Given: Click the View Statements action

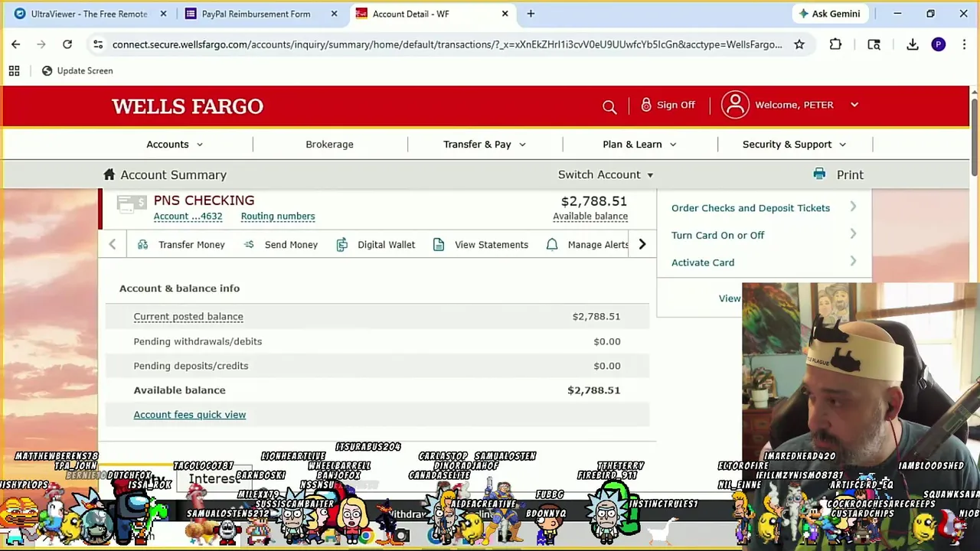Looking at the screenshot, I should point(480,244).
